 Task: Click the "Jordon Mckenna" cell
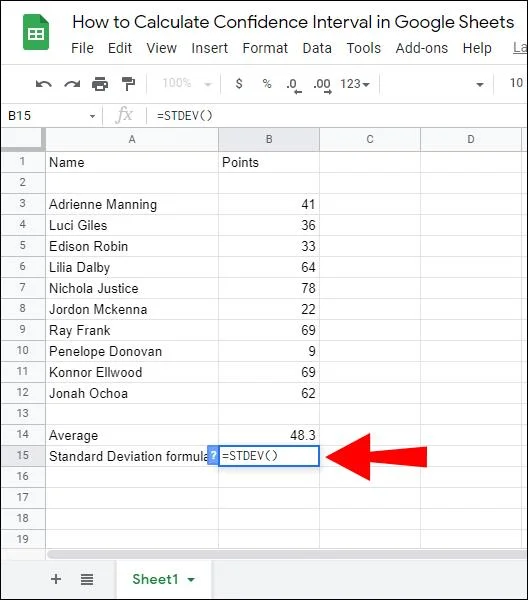click(x=132, y=309)
